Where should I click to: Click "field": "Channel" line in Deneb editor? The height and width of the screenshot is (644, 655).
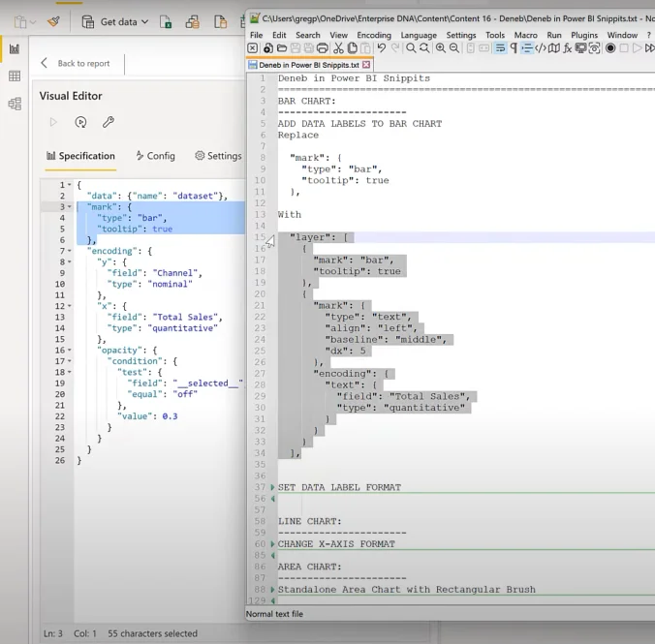point(155,273)
